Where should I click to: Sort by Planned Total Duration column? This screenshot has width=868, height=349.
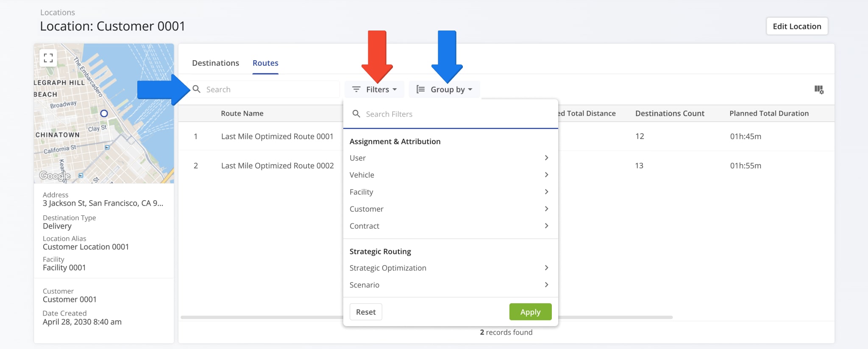[769, 113]
